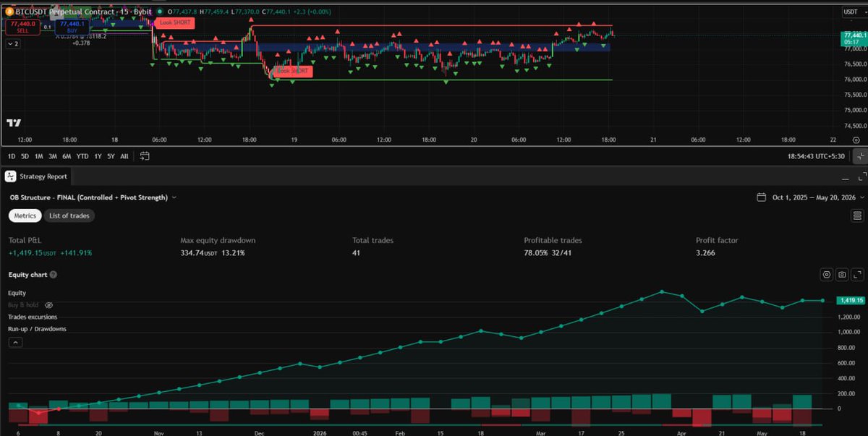The width and height of the screenshot is (868, 436).
Task: Click the Profit factor value 3.266
Action: click(x=705, y=253)
